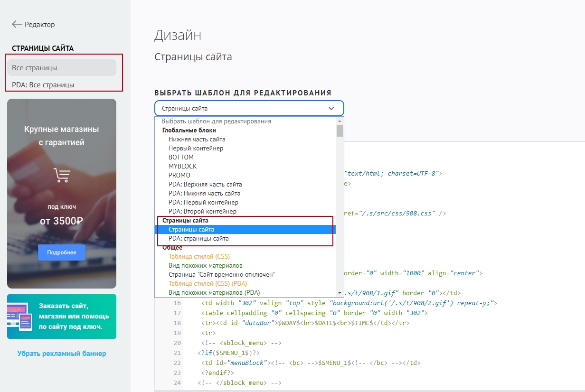
Task: Choose Первый контейнер from the list
Action: click(x=196, y=148)
